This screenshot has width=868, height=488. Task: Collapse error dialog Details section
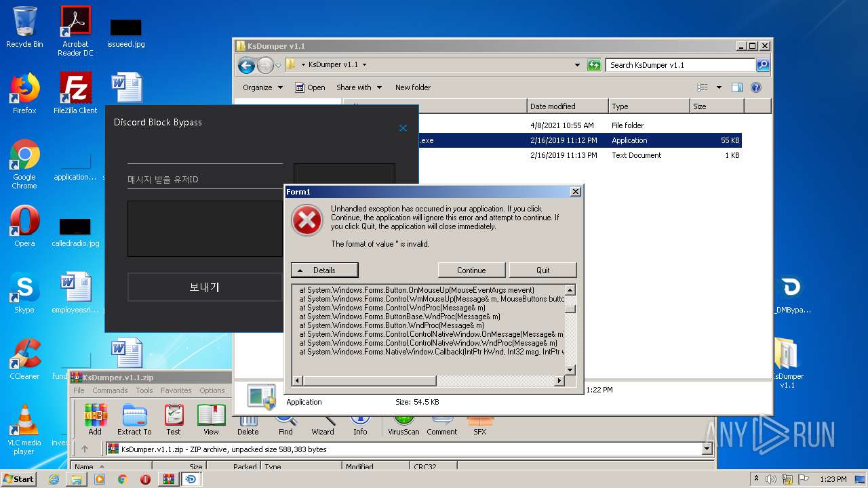point(324,270)
